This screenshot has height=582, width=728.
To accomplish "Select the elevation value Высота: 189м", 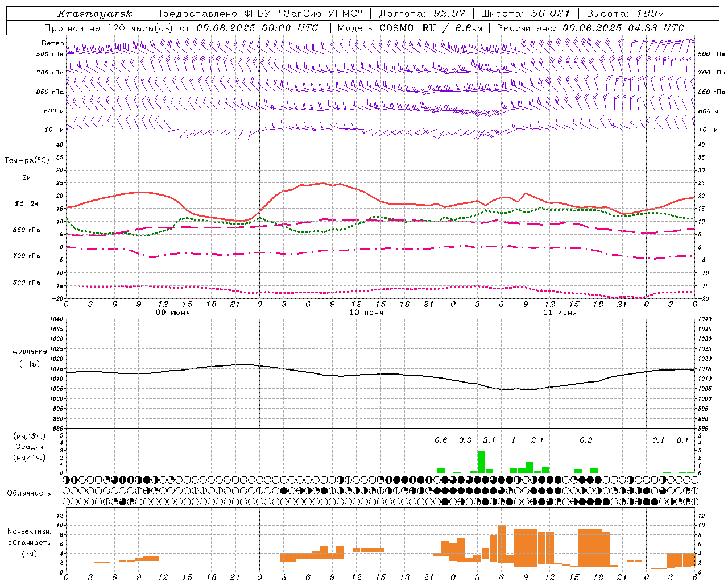I will tap(625, 14).
